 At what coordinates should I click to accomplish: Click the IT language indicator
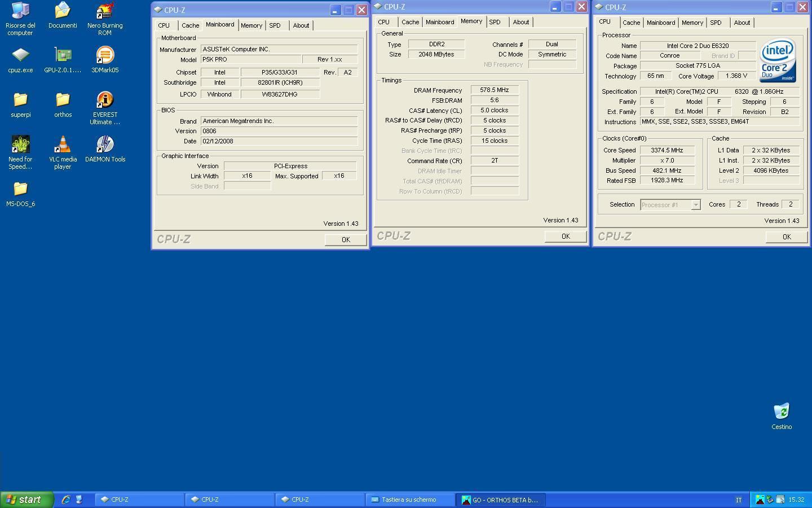tap(739, 500)
